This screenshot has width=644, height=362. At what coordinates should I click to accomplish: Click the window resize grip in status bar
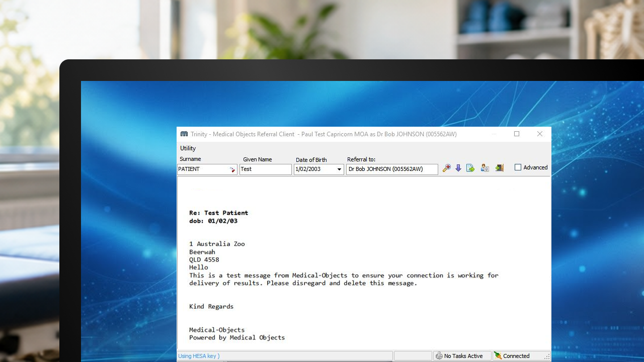547,356
